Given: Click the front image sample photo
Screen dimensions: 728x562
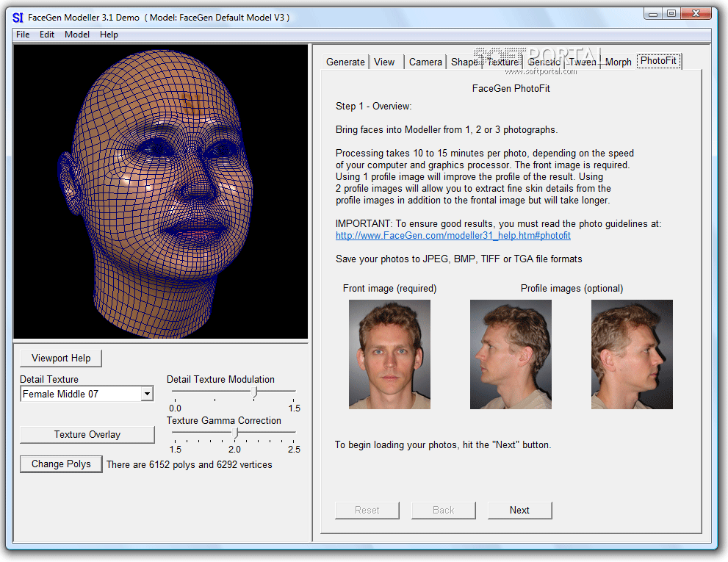Looking at the screenshot, I should pyautogui.click(x=389, y=354).
